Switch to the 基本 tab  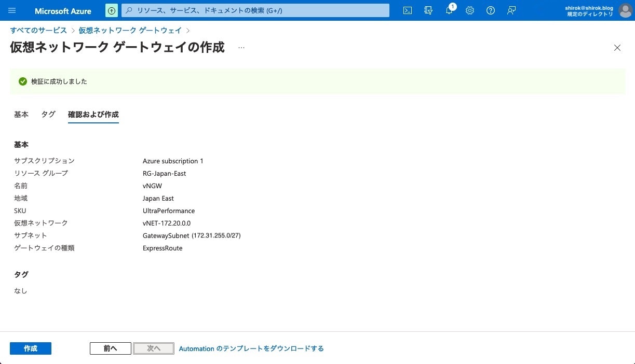click(21, 115)
